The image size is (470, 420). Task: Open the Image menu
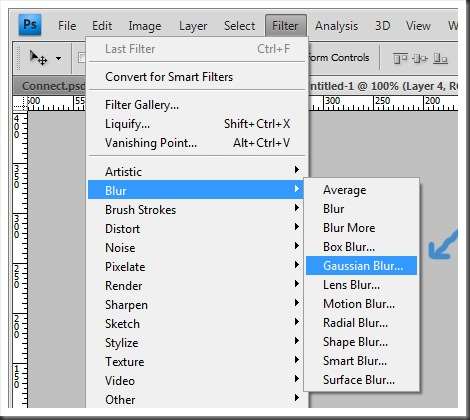[145, 26]
